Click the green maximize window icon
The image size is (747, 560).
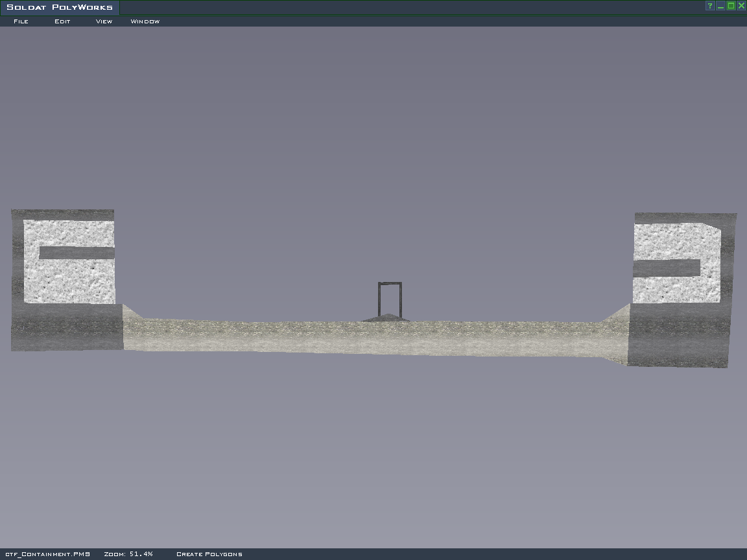(x=731, y=6)
